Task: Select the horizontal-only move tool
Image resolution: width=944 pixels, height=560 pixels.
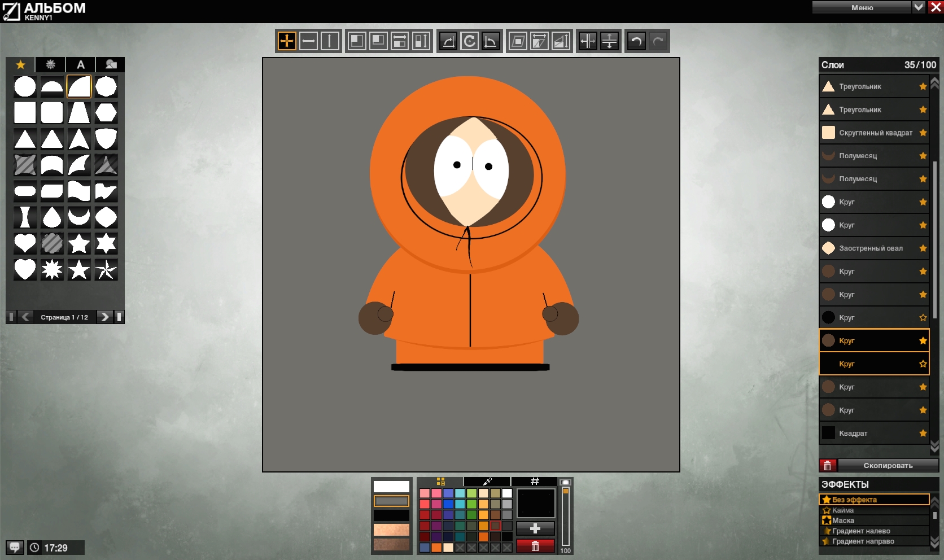Action: 308,41
